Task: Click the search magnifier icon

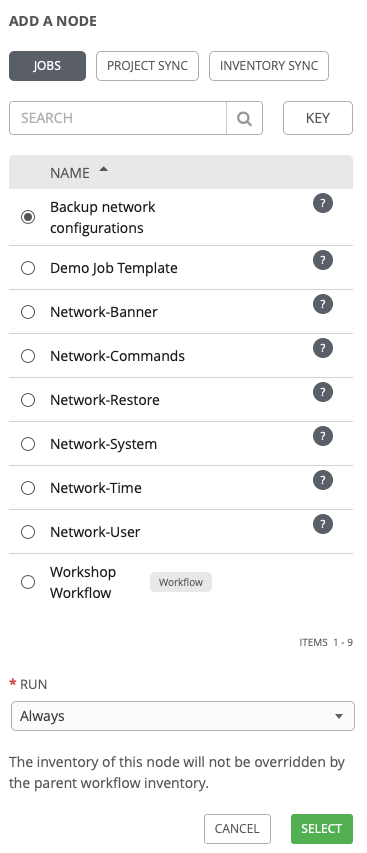Action: [x=245, y=118]
